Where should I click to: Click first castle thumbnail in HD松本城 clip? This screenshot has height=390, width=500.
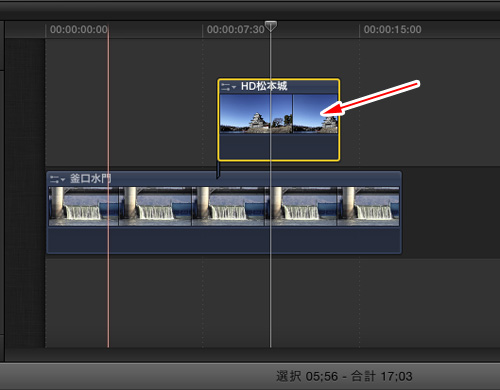[256, 114]
